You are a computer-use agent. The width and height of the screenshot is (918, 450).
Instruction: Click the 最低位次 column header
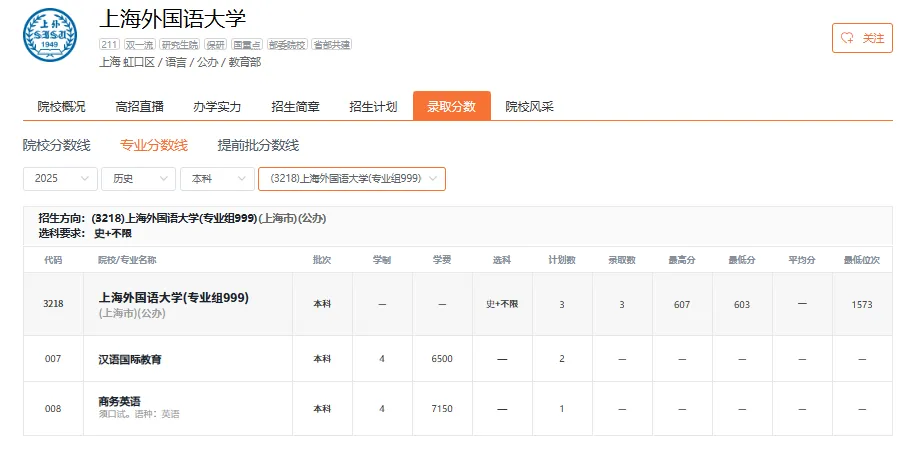tap(862, 260)
